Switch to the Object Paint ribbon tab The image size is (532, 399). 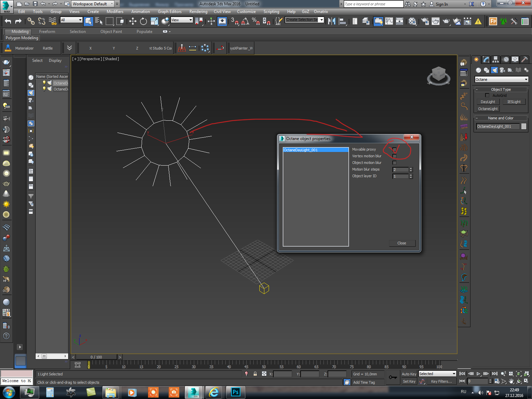111,32
